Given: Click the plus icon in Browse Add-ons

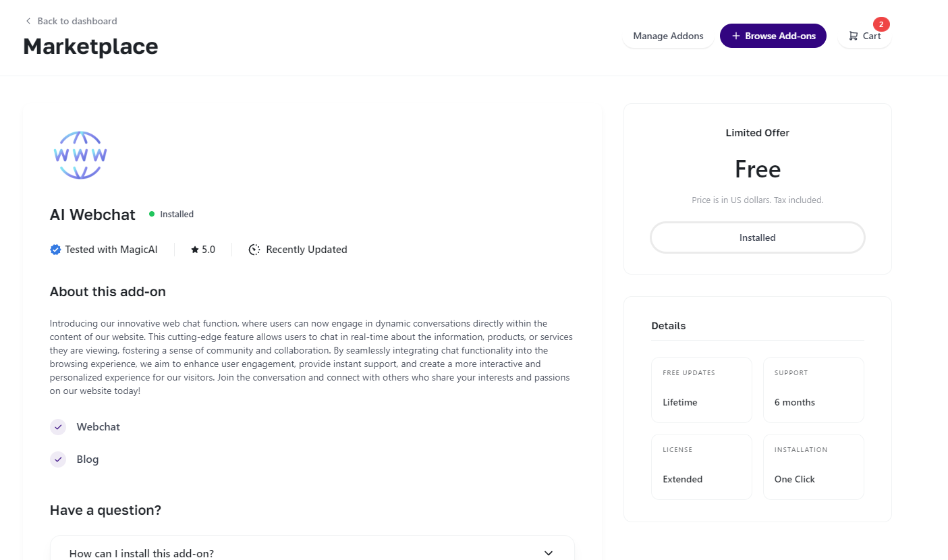Looking at the screenshot, I should tap(736, 36).
